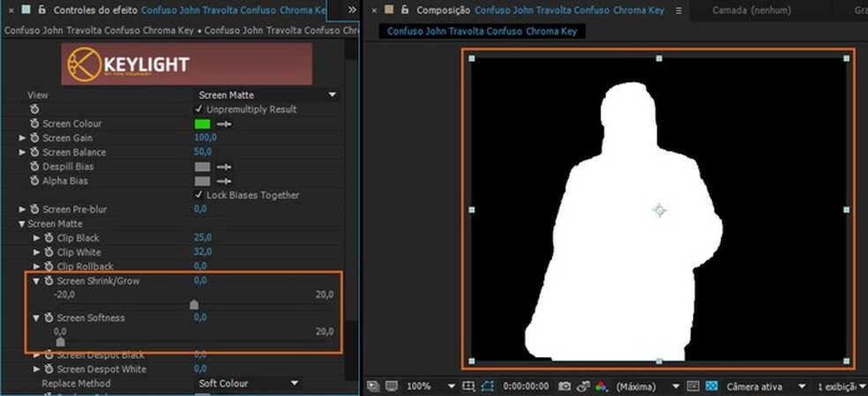Collapse the Screen Matte group
The width and height of the screenshot is (868, 396).
tap(23, 224)
